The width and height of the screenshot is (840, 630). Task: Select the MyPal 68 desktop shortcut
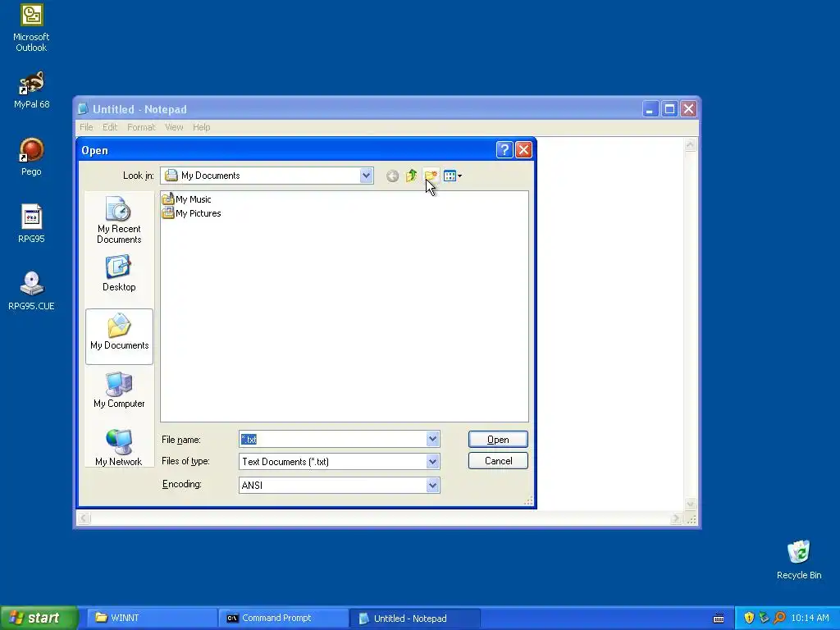click(x=31, y=90)
